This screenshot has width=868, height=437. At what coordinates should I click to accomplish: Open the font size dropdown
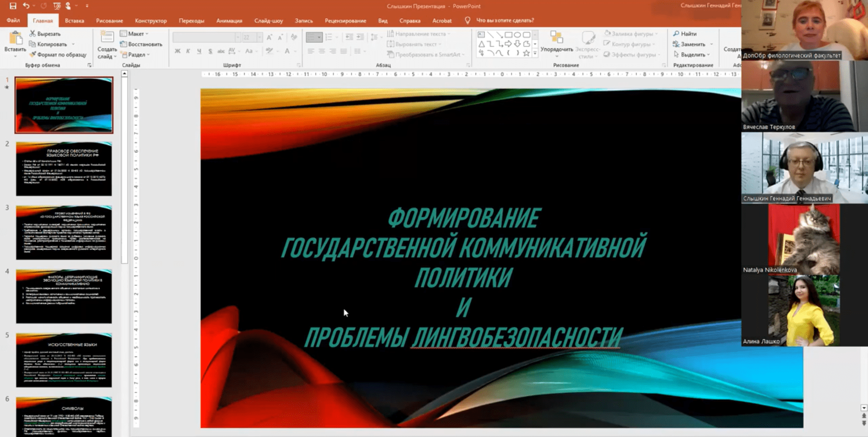[x=259, y=37]
